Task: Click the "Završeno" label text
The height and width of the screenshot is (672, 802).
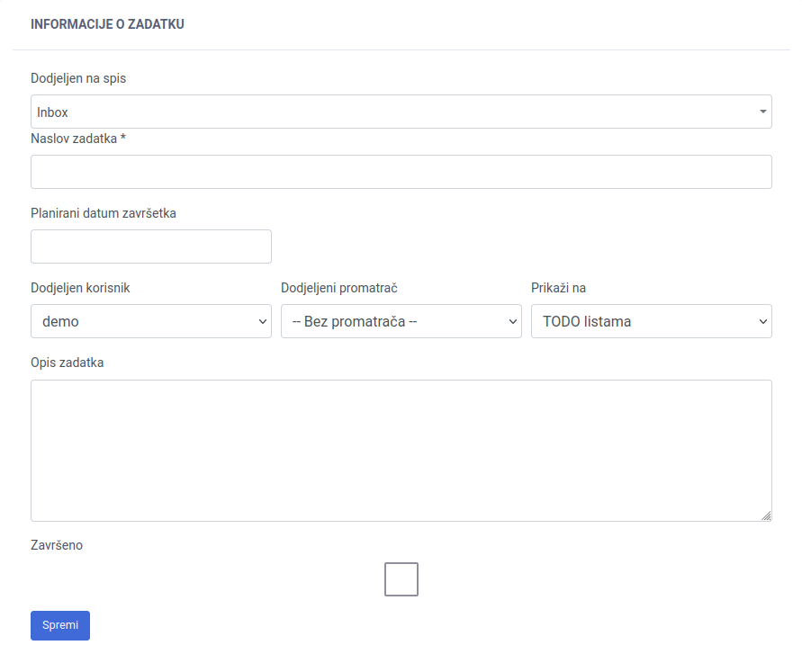Action: pyautogui.click(x=57, y=545)
